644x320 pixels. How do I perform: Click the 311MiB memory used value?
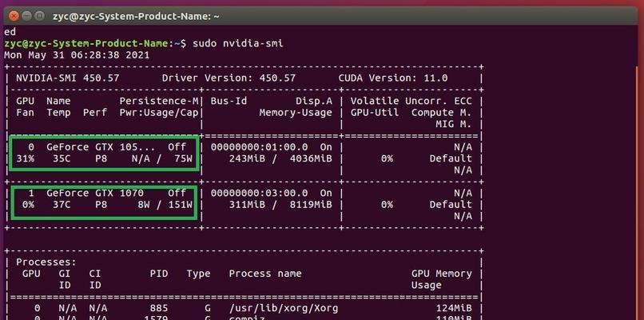(247, 205)
